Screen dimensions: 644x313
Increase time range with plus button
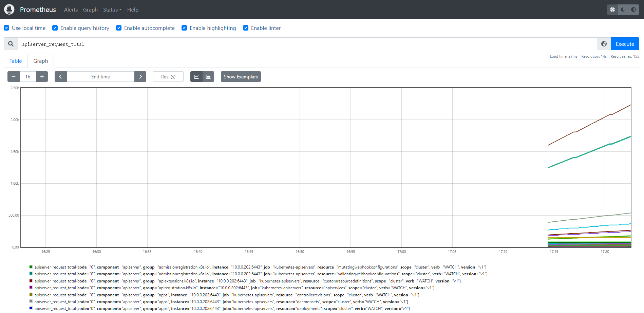[42, 77]
